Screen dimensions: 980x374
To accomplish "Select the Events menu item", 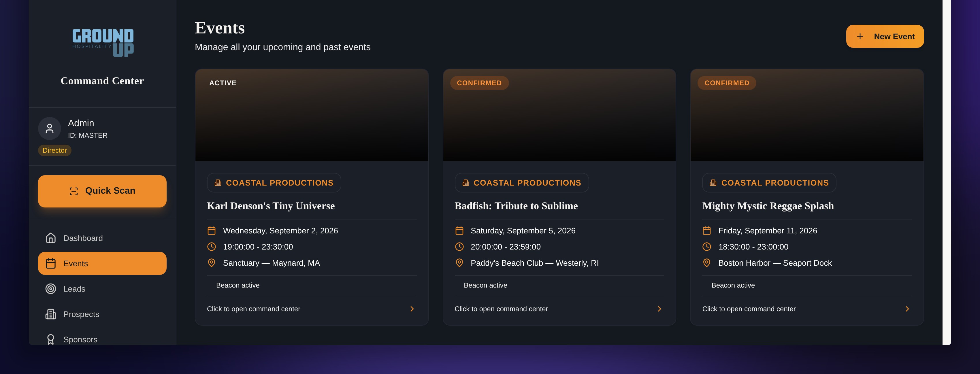I will 102,263.
